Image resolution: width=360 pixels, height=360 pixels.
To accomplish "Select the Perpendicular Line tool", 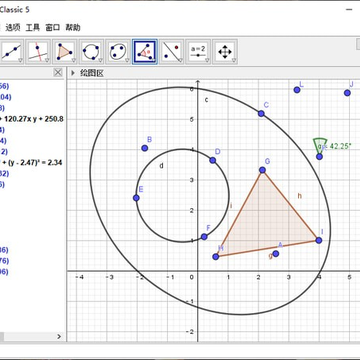I will pyautogui.click(x=39, y=52).
